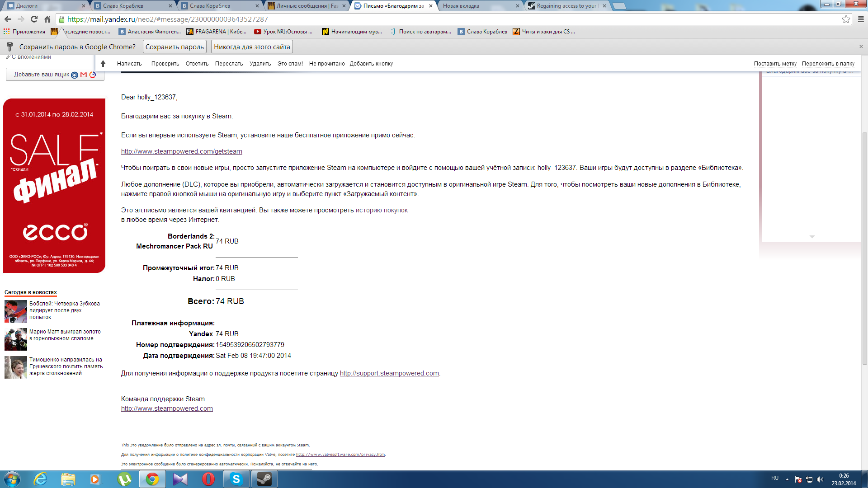Click the browser back arrow
Screen dimensions: 868x488
(8, 19)
